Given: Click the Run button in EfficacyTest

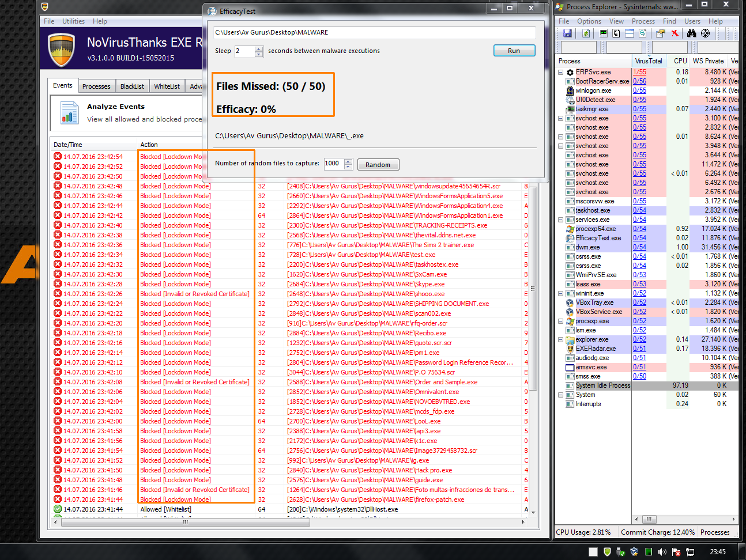Looking at the screenshot, I should [x=514, y=51].
